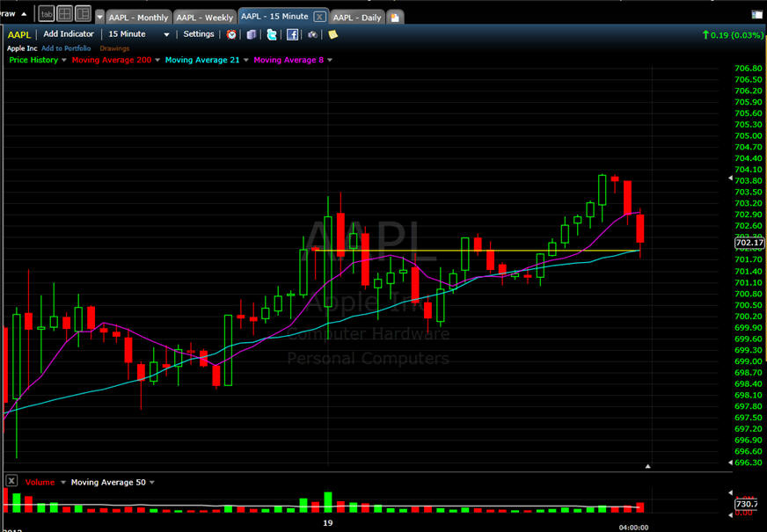Choose the split sidebar layout icon
Viewport: 767px width, 532px height.
pos(83,13)
